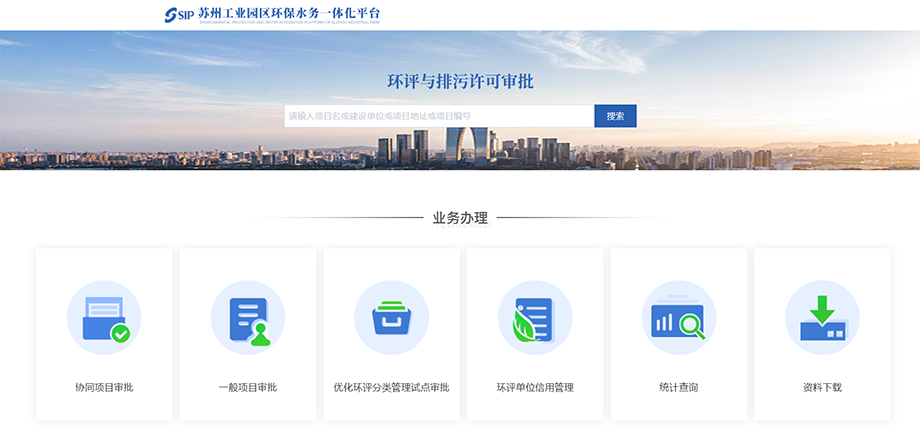Click the SIP logo in the header
Image resolution: width=920 pixels, height=447 pixels.
pyautogui.click(x=179, y=14)
